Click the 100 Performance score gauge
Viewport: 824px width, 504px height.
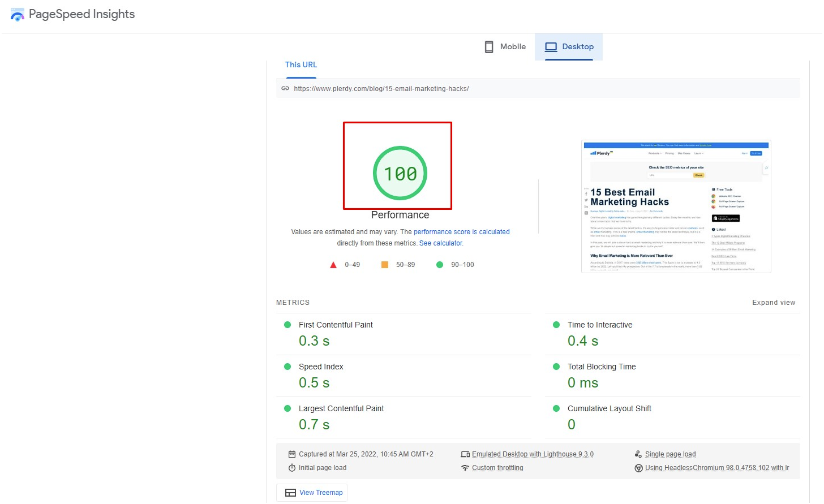(398, 173)
